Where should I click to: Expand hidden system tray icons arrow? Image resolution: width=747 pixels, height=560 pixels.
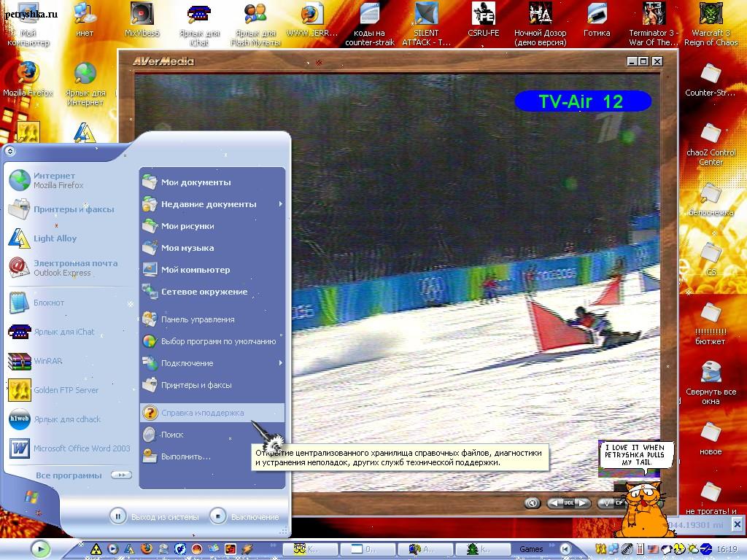tap(565, 549)
